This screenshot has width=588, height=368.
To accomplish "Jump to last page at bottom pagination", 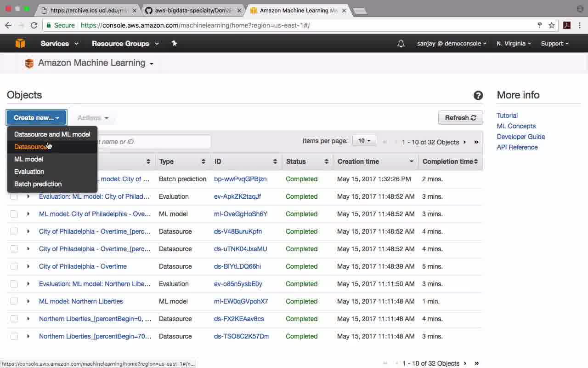I will coord(477,363).
